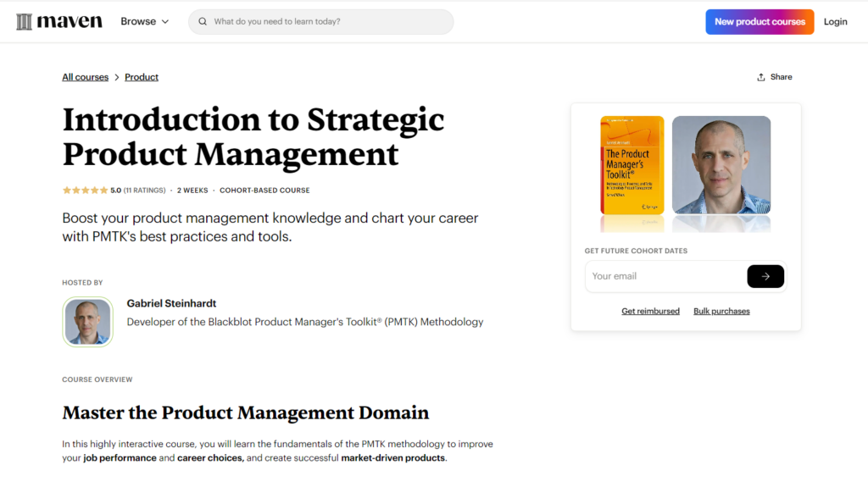
Task: Click the Maven logo
Action: [59, 21]
